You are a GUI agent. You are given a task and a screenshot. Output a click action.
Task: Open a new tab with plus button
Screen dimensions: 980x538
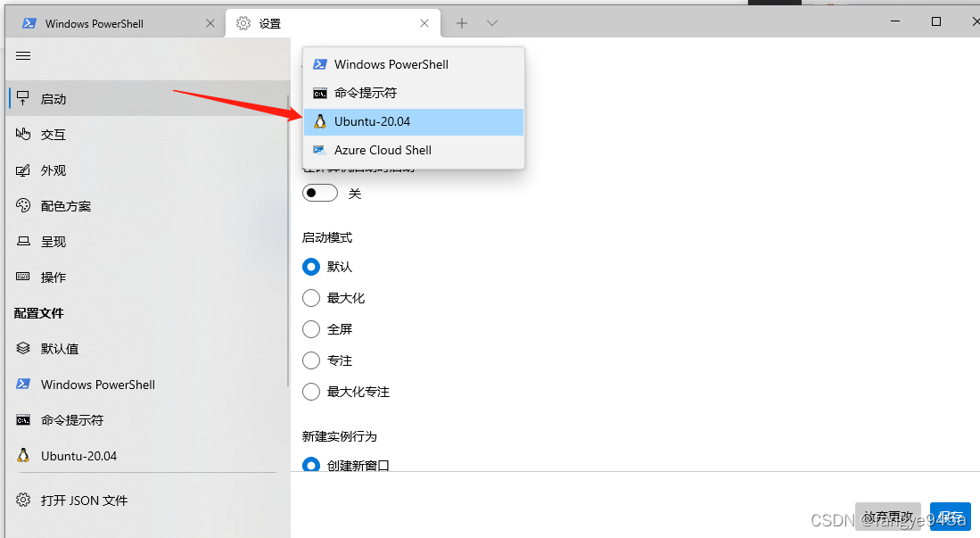(x=462, y=23)
